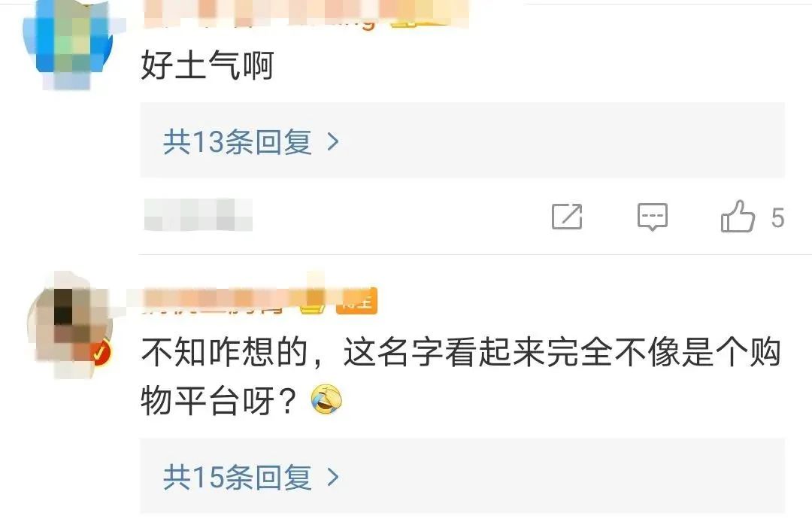Like the 好土气啊 comment with thumbs-up
812x519 pixels.
738,216
